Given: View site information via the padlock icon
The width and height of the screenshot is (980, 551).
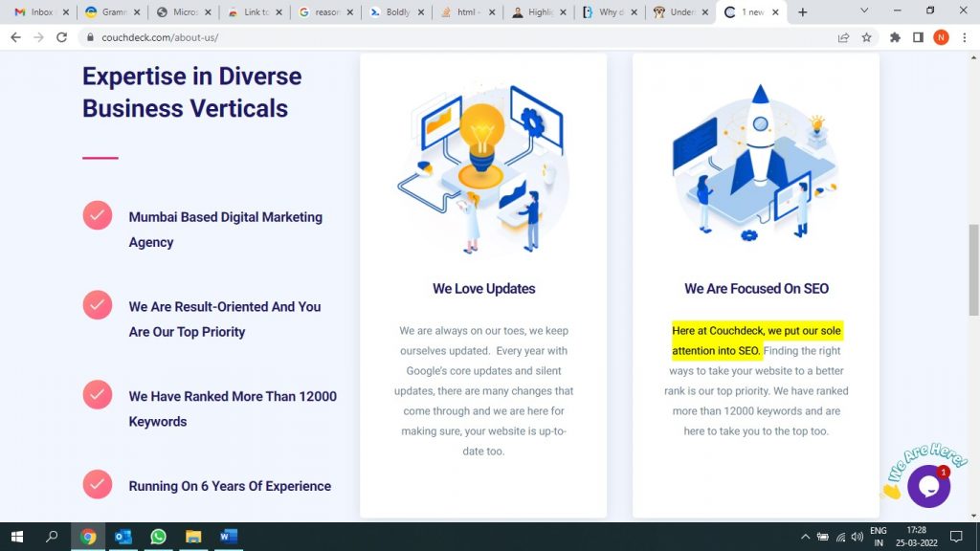Looking at the screenshot, I should (90, 37).
